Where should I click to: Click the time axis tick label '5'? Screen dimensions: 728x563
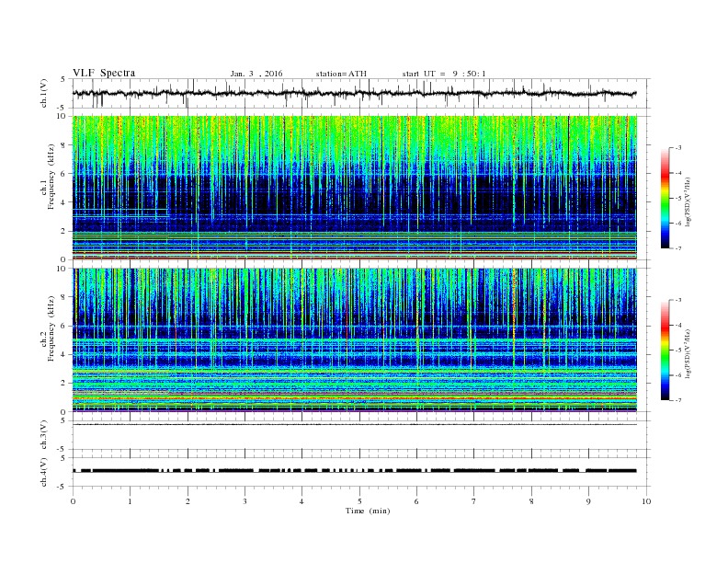click(359, 501)
